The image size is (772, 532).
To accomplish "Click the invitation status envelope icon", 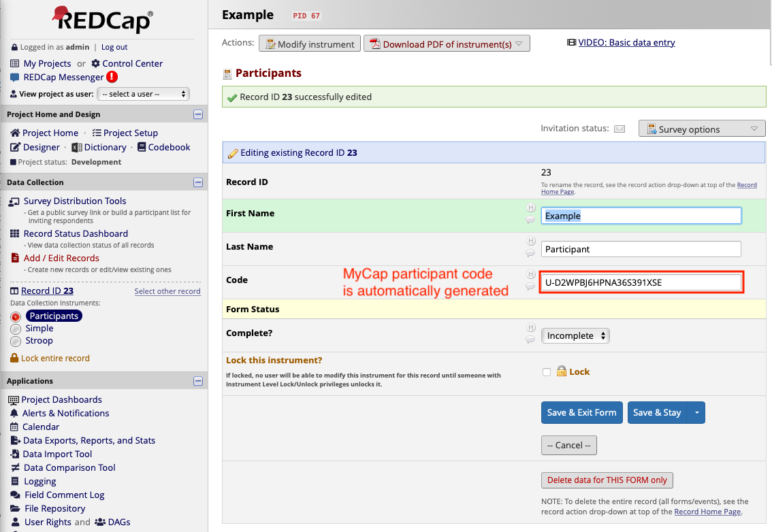I will tap(620, 128).
